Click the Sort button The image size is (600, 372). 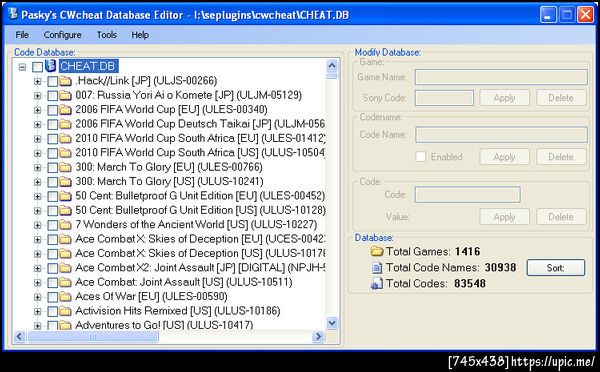pyautogui.click(x=556, y=268)
